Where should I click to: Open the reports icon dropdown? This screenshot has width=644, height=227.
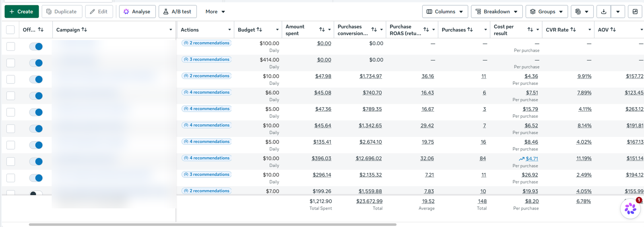point(582,12)
